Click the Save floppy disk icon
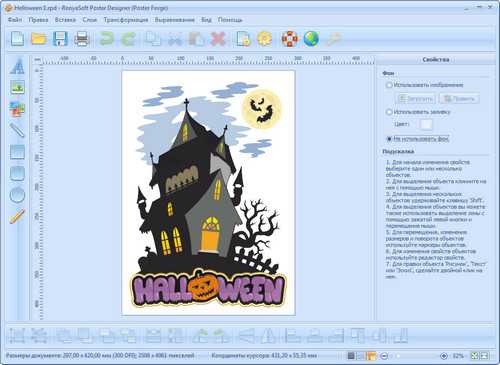 coord(60,39)
